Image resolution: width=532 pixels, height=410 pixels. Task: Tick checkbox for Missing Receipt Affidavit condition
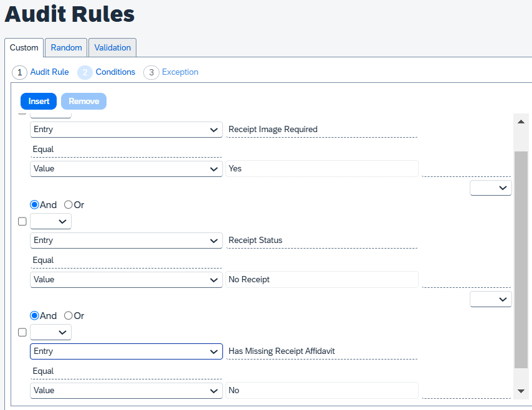(22, 332)
